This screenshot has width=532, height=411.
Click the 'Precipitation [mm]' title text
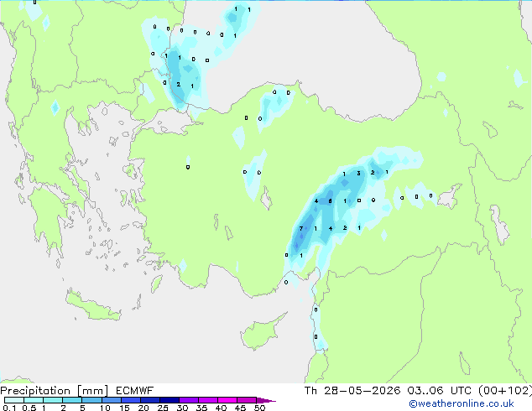tap(54, 391)
